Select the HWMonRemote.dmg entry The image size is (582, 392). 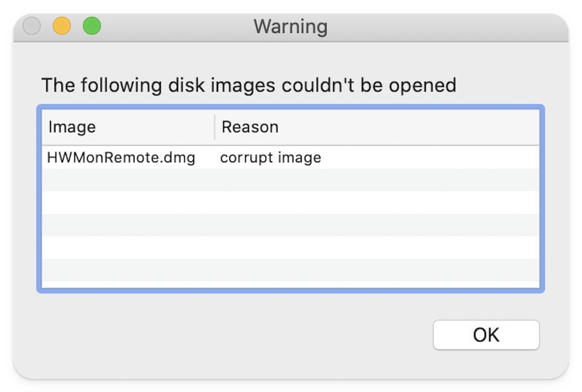[121, 158]
